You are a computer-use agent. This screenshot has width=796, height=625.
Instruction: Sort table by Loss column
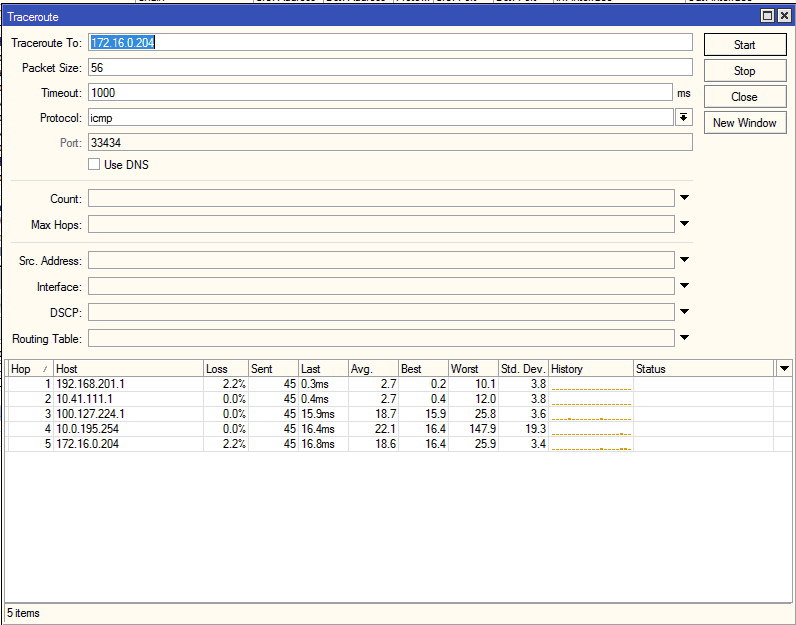[x=226, y=369]
